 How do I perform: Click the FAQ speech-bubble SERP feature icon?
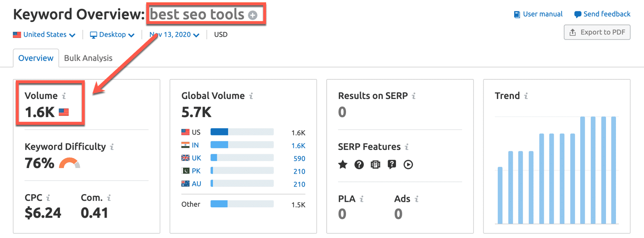[392, 164]
